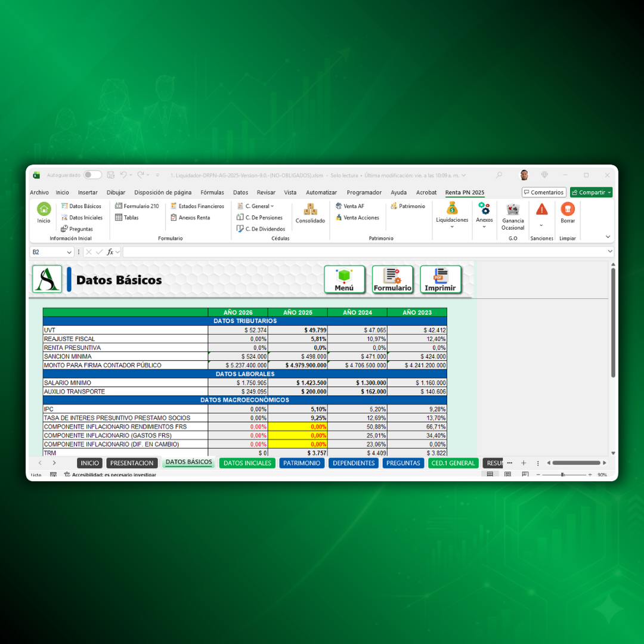Image resolution: width=644 pixels, height=644 pixels.
Task: Open the Formulario sheet button icon
Action: pos(392,279)
